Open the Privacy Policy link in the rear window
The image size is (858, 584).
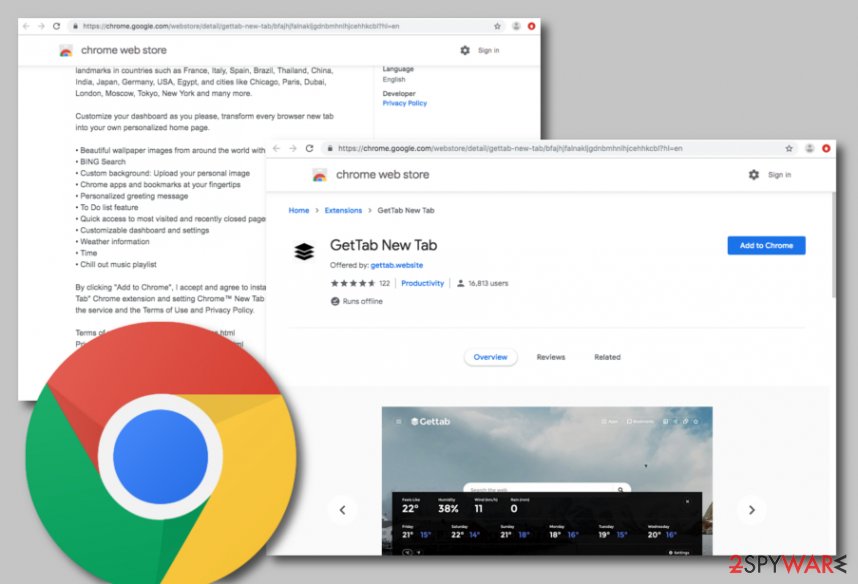[x=404, y=103]
